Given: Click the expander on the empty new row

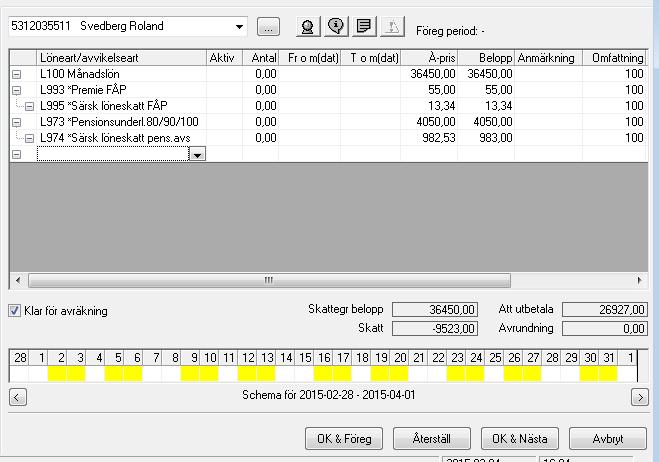Looking at the screenshot, I should tap(16, 154).
